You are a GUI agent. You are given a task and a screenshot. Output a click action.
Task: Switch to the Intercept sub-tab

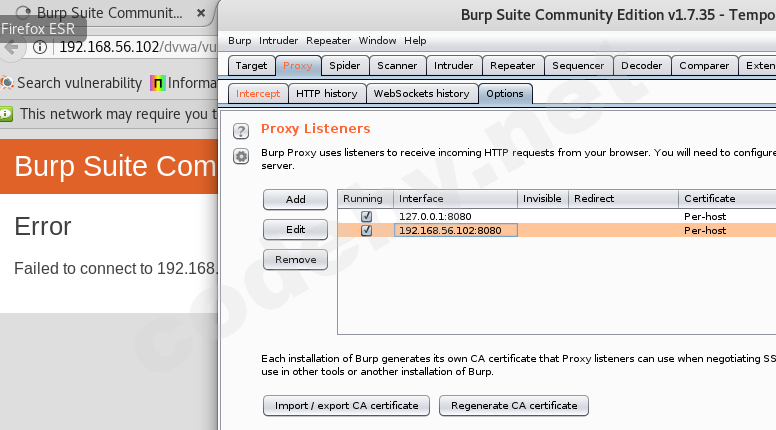click(x=257, y=94)
